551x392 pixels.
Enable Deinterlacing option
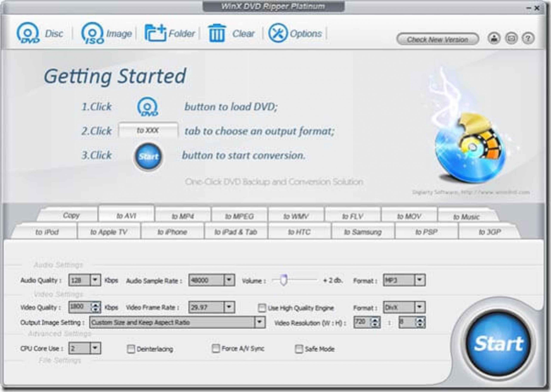click(132, 348)
